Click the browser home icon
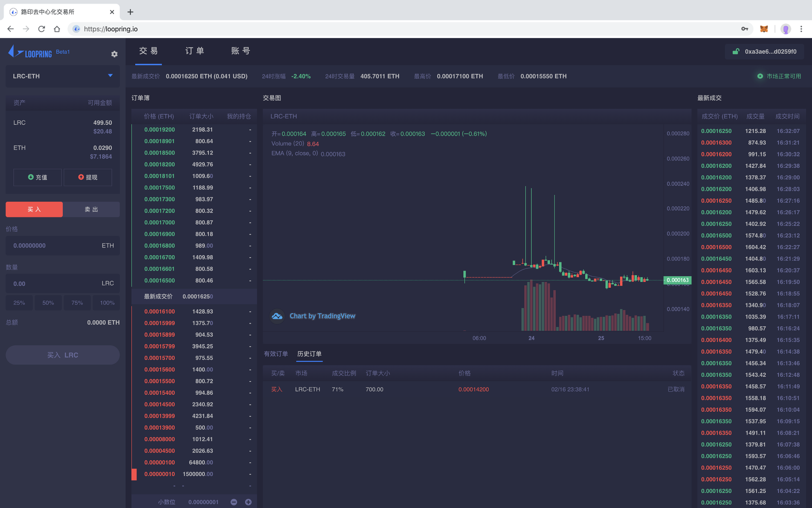The height and width of the screenshot is (508, 812). coord(57,29)
